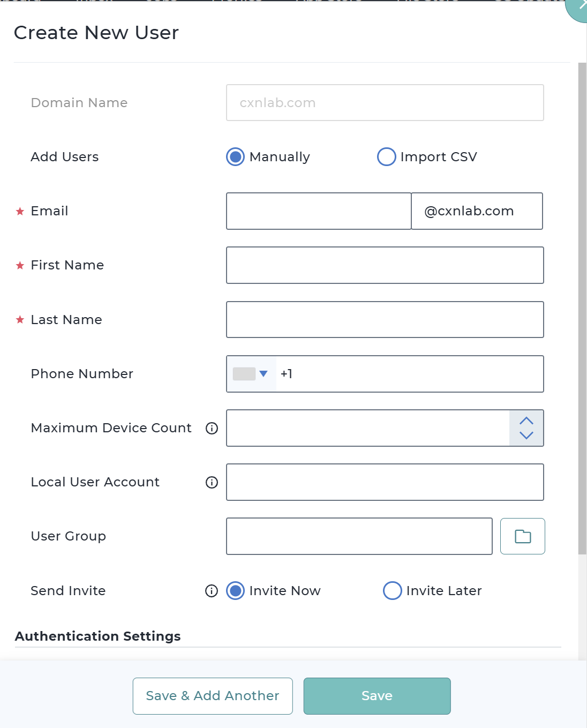Select the Invite Now option

tap(236, 591)
